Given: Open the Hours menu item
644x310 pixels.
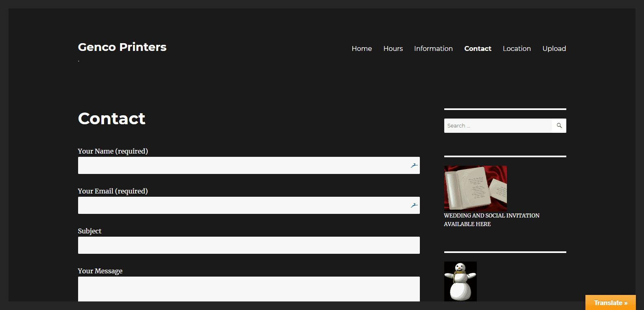Looking at the screenshot, I should click(393, 48).
